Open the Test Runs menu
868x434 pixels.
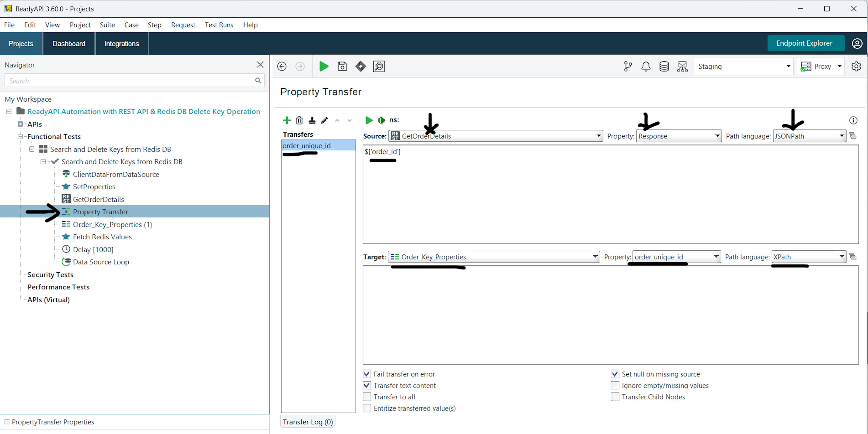219,25
